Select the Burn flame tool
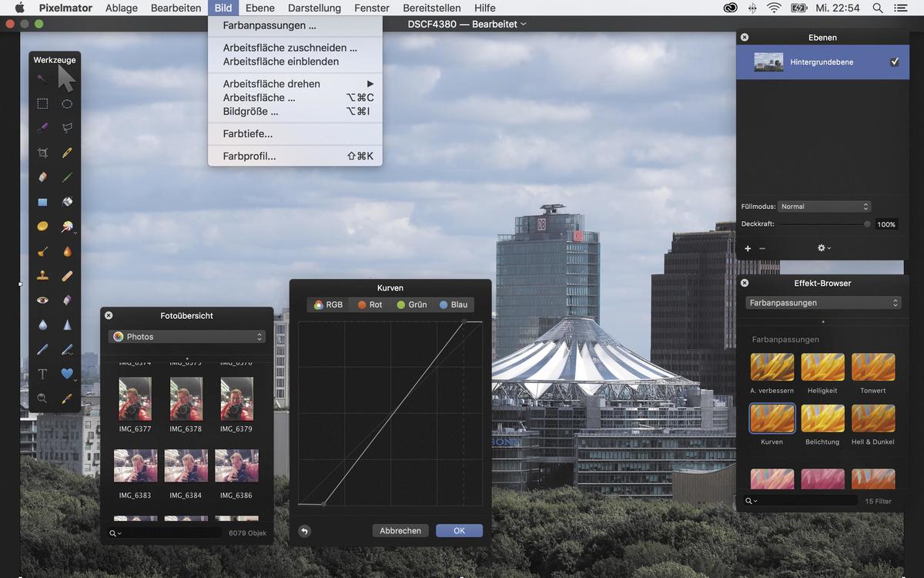The image size is (924, 578). (x=67, y=251)
